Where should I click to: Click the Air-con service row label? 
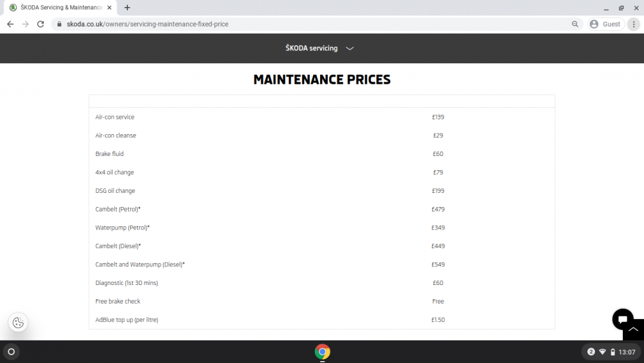pos(115,117)
